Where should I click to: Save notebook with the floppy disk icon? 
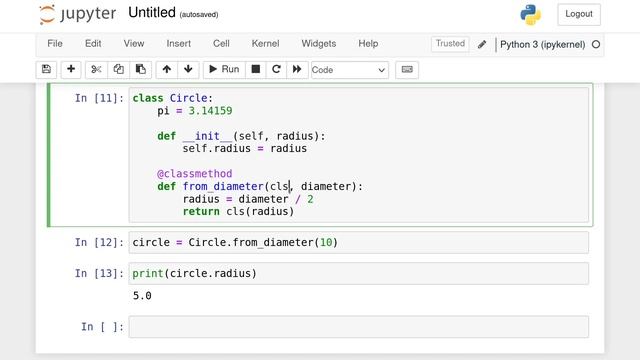pyautogui.click(x=47, y=69)
